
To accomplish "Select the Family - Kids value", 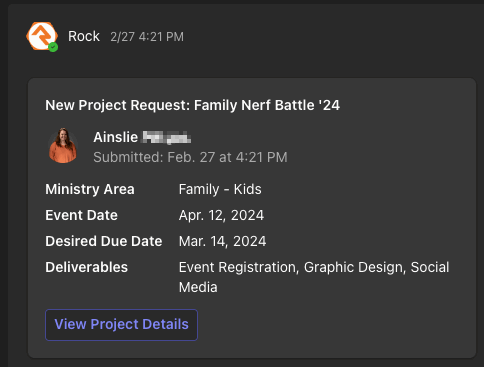I will 220,189.
